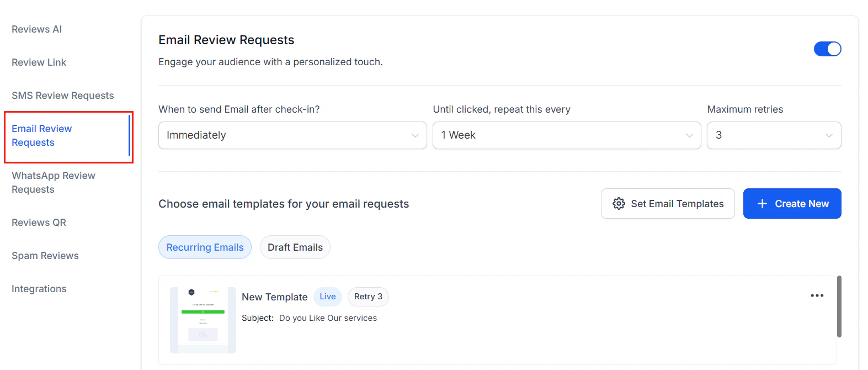Click the Create New button
This screenshot has width=868, height=370.
click(x=792, y=203)
